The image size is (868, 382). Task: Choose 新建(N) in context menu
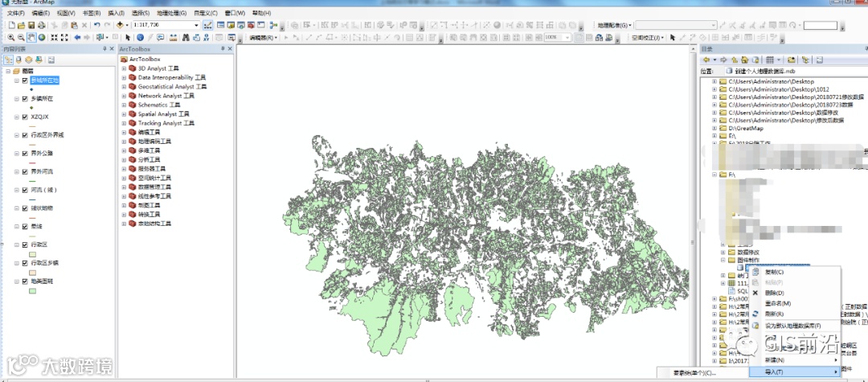(x=795, y=359)
